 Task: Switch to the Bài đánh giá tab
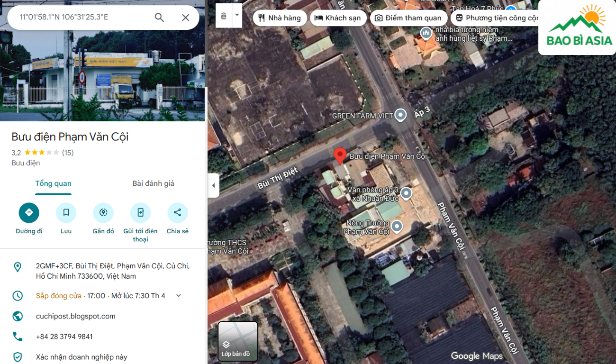[x=153, y=183]
